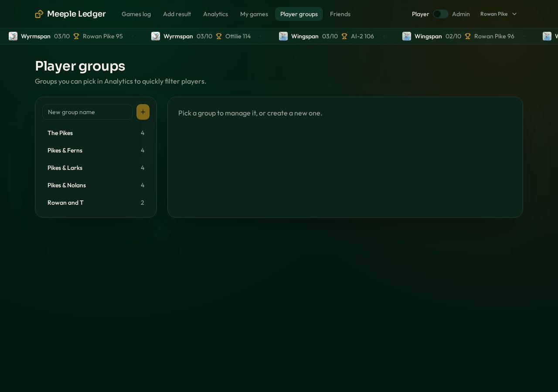The height and width of the screenshot is (392, 558).
Task: Click the Wingspan thumbnail for the 02/10 result
Action: point(407,36)
